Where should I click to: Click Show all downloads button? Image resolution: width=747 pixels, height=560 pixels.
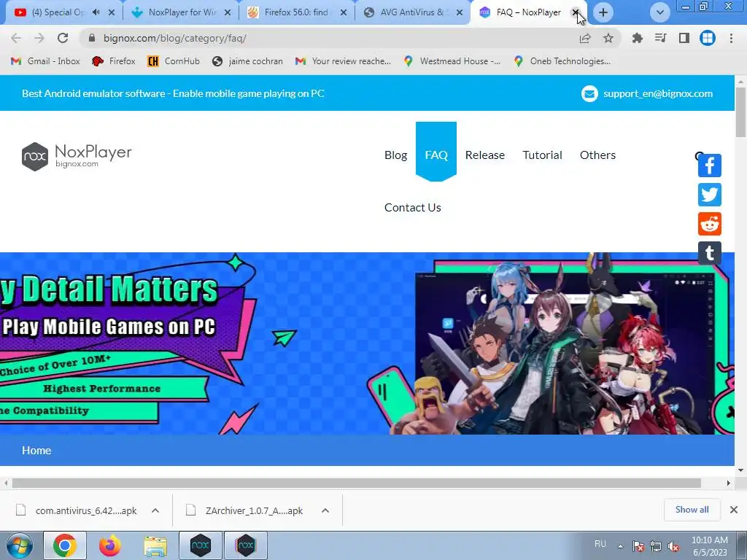click(692, 510)
